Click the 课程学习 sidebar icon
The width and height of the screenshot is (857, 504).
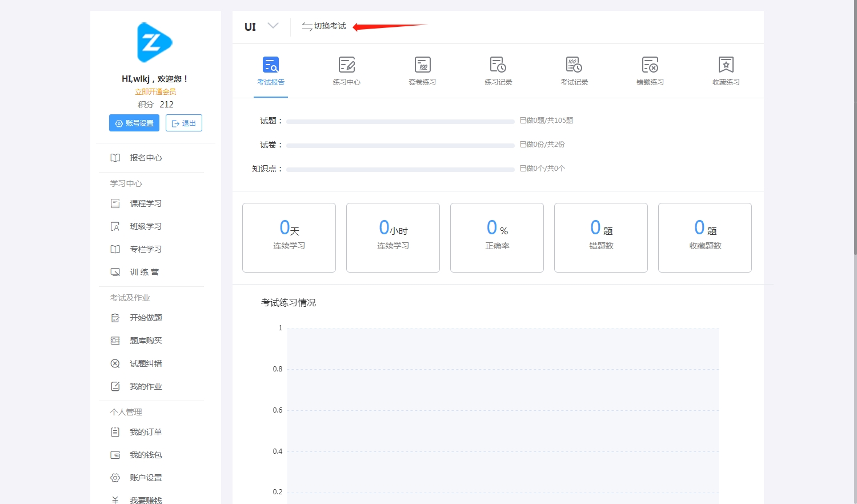click(115, 203)
